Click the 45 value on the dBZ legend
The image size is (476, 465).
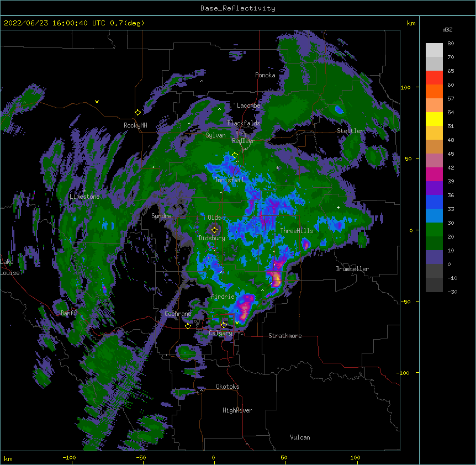click(x=451, y=154)
